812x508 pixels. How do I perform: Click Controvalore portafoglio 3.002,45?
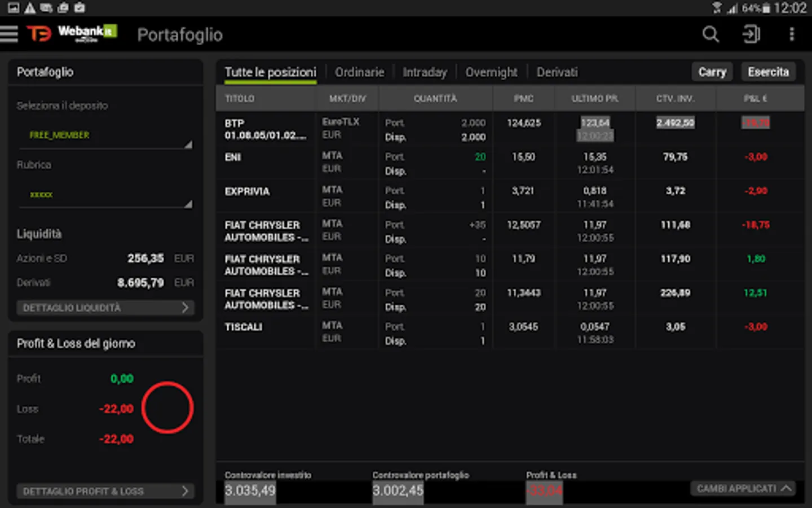click(x=398, y=491)
